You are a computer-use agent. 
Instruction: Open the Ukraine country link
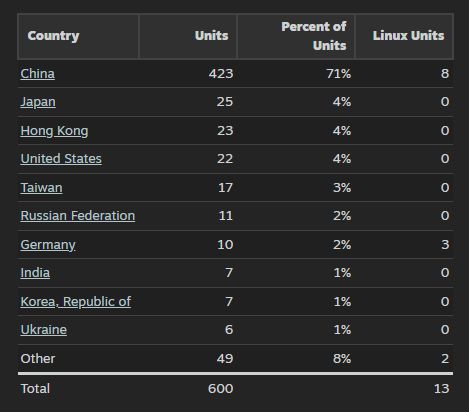point(44,330)
